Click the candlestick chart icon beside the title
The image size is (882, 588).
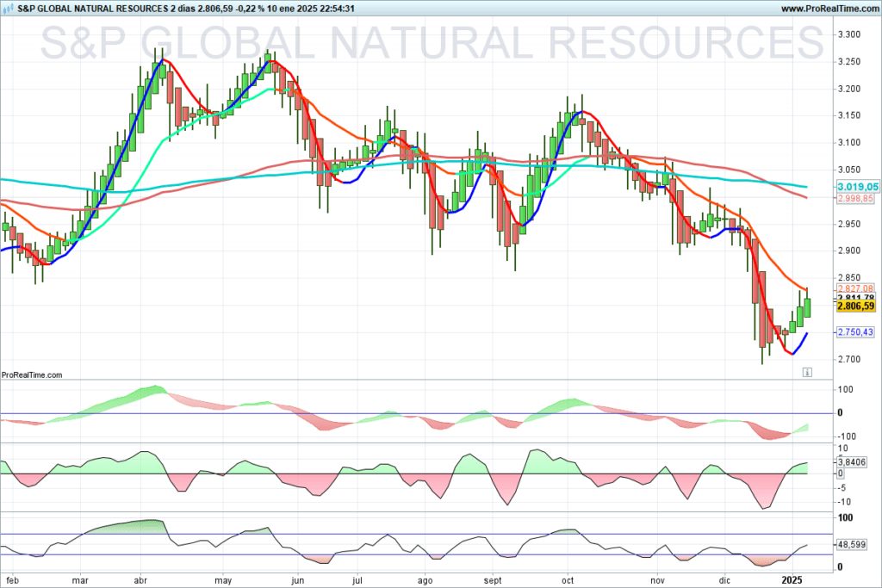pyautogui.click(x=9, y=9)
